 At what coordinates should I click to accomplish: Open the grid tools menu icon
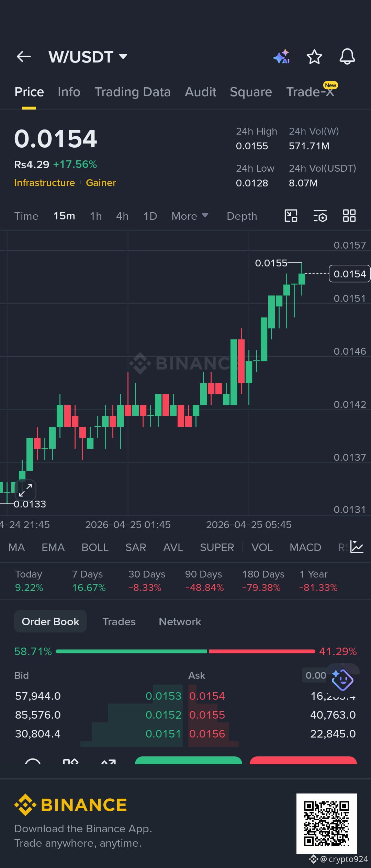[349, 216]
